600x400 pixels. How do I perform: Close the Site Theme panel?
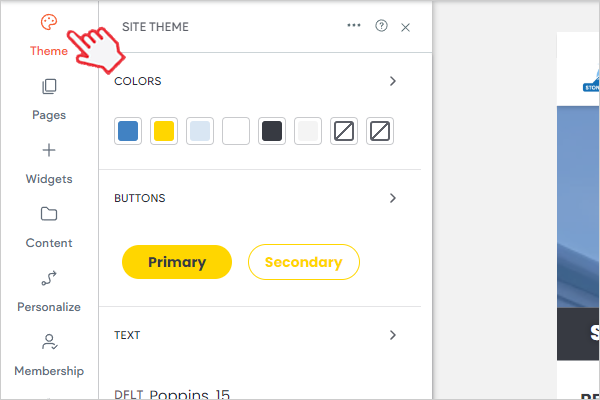click(405, 28)
